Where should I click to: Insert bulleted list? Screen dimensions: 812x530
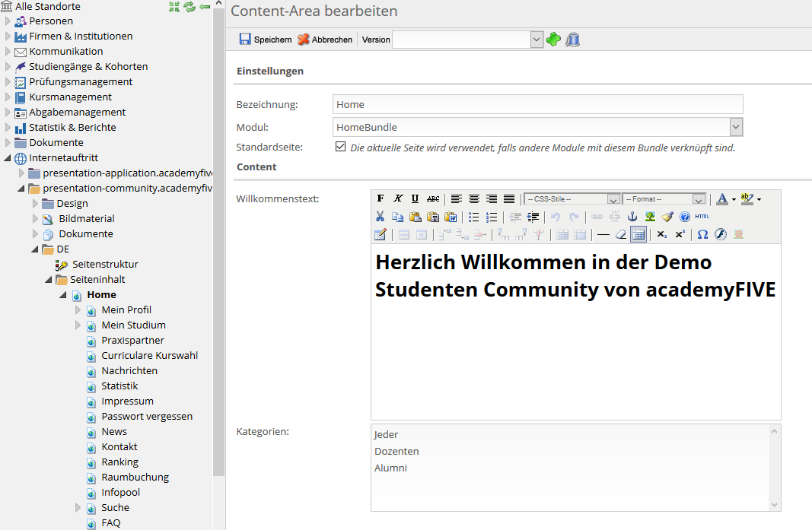coord(474,217)
